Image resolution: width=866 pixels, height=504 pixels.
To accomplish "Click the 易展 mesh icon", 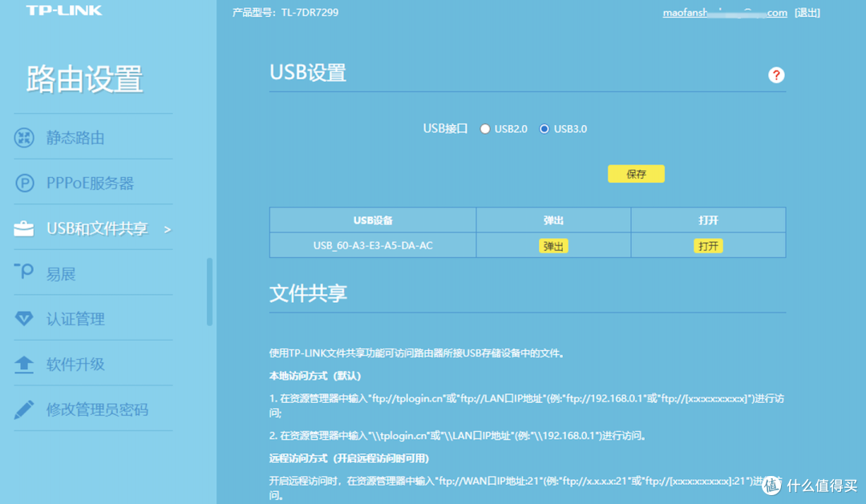I will (x=24, y=271).
